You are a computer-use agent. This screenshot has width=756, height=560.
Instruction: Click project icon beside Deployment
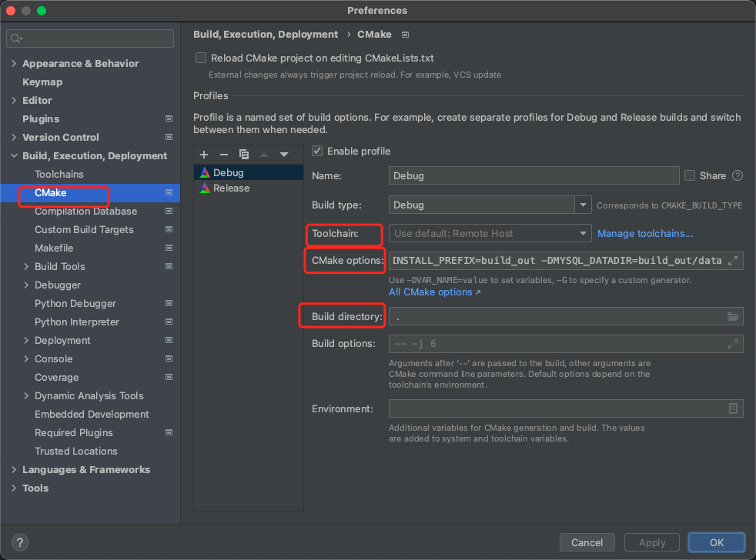point(169,340)
